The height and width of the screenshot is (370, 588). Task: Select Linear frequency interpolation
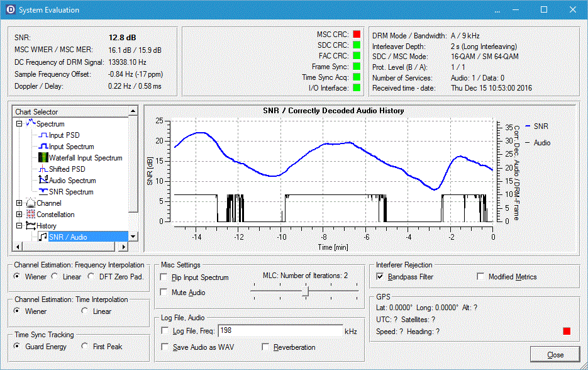(55, 276)
